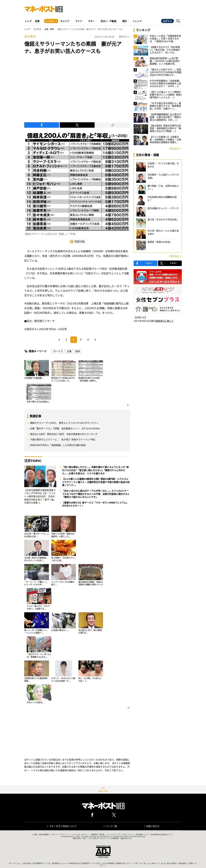206x868 pixels.
Task: Open the 億超え200人 ranking table image
Action: pos(77,182)
